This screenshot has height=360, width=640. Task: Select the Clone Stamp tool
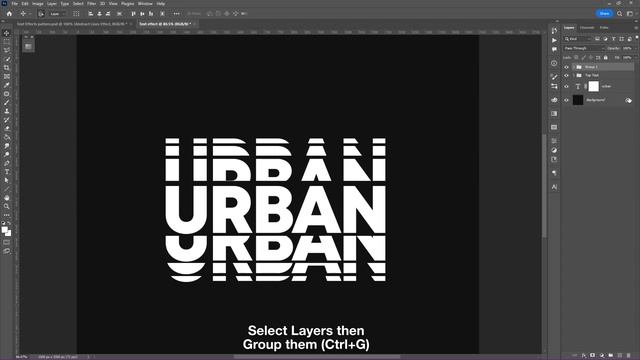(7, 111)
